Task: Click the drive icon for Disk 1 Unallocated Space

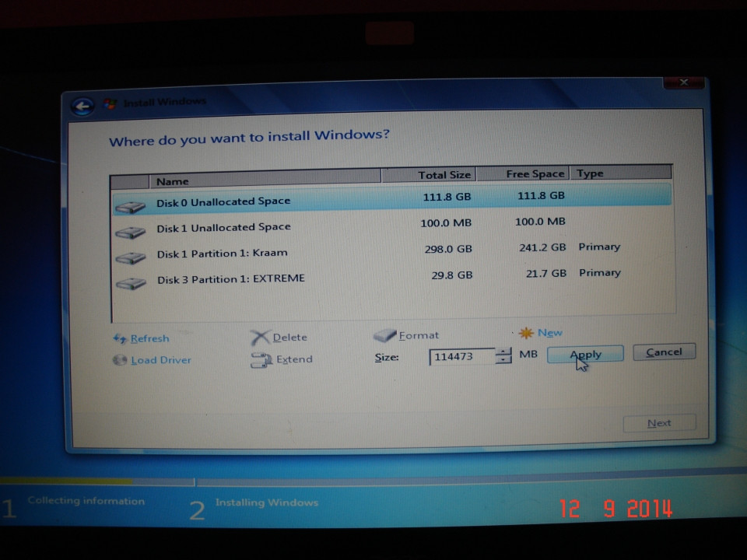Action: [x=130, y=233]
